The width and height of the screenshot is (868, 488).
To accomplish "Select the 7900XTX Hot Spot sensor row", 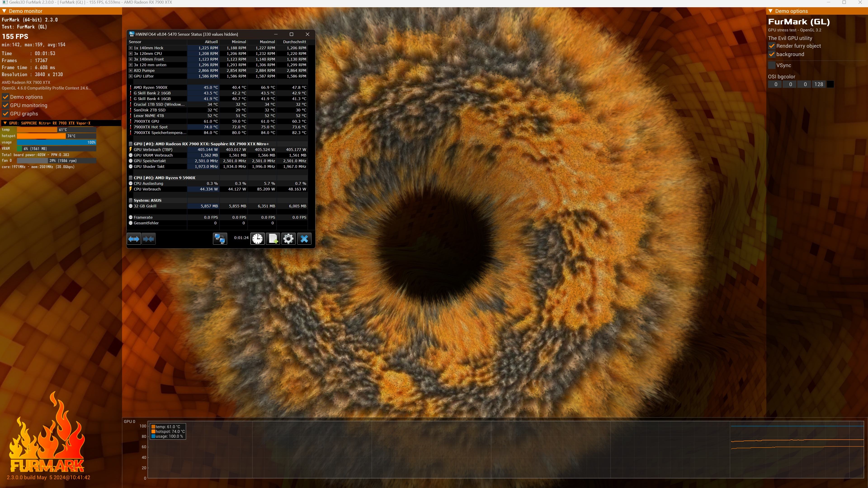I will coord(151,127).
